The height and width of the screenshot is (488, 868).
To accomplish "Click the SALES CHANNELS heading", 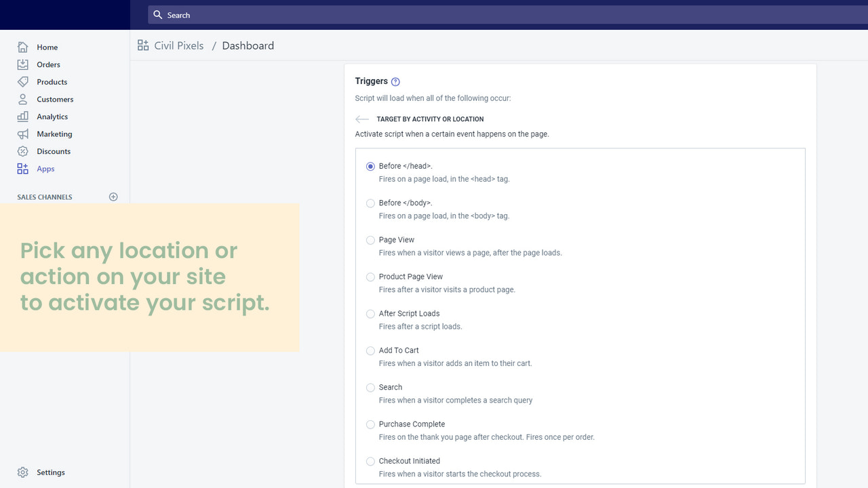I will pos(45,197).
